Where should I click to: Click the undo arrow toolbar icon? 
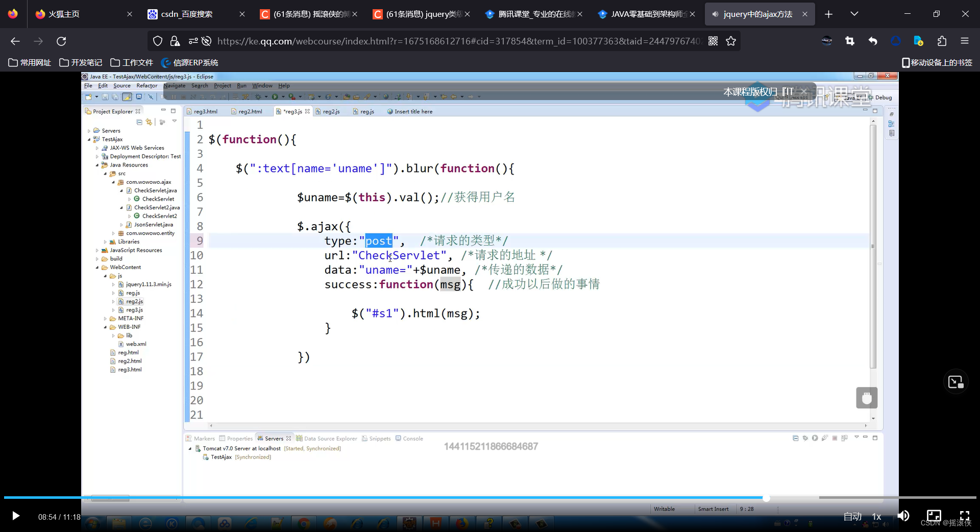coord(873,41)
